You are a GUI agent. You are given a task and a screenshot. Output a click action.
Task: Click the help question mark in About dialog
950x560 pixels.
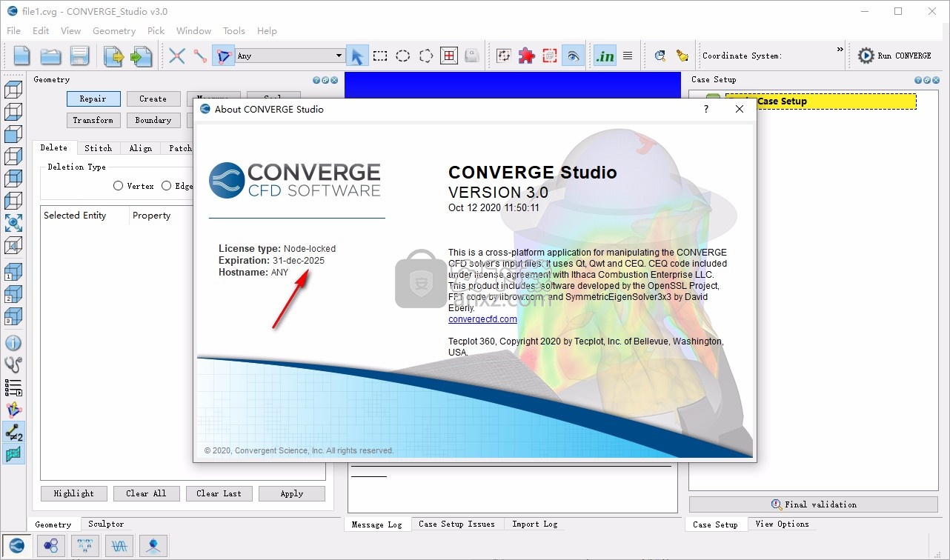pos(705,109)
